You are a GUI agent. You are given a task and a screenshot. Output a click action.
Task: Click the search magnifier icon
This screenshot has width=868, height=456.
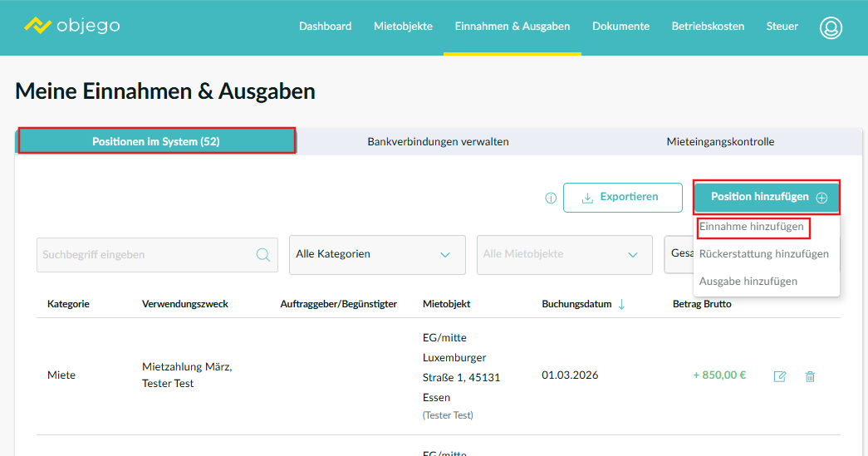click(263, 255)
